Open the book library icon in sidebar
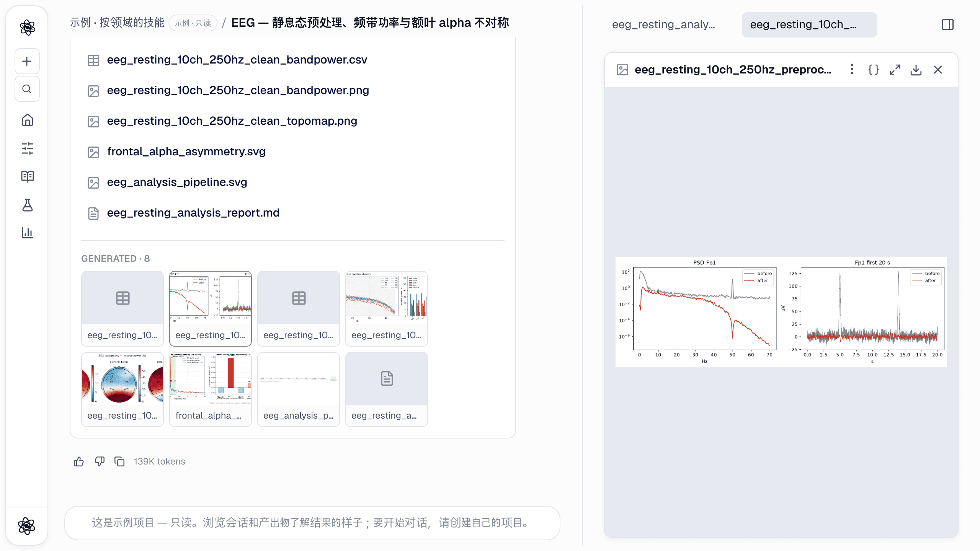The height and width of the screenshot is (551, 980). tap(27, 176)
